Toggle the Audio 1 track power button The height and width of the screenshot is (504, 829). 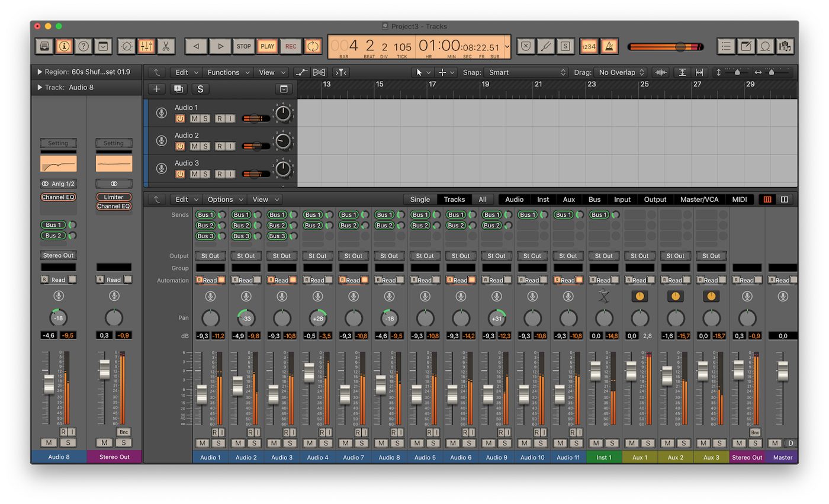point(180,118)
